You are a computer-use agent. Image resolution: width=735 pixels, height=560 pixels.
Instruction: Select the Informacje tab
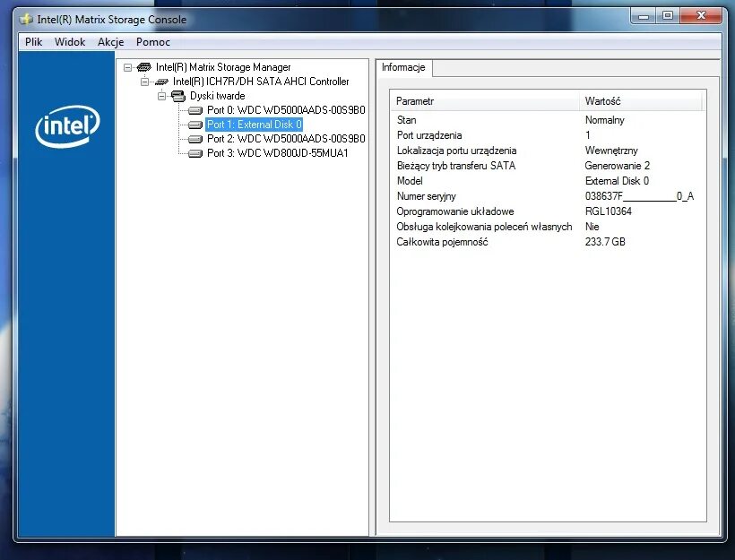point(403,67)
